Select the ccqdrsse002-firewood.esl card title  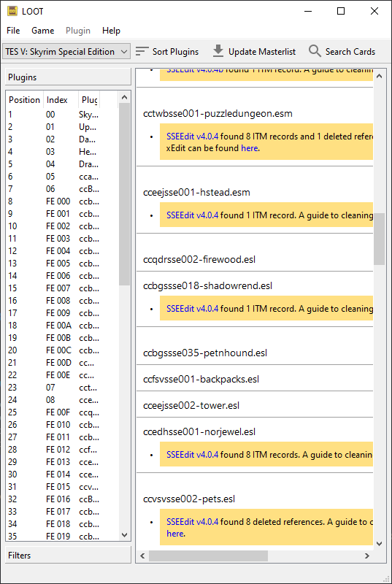pos(199,259)
